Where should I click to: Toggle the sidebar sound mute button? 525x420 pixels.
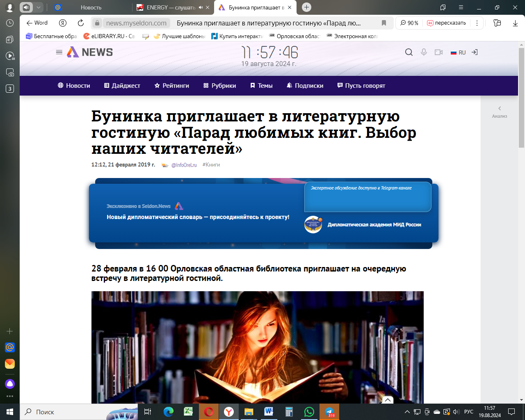coord(26,7)
